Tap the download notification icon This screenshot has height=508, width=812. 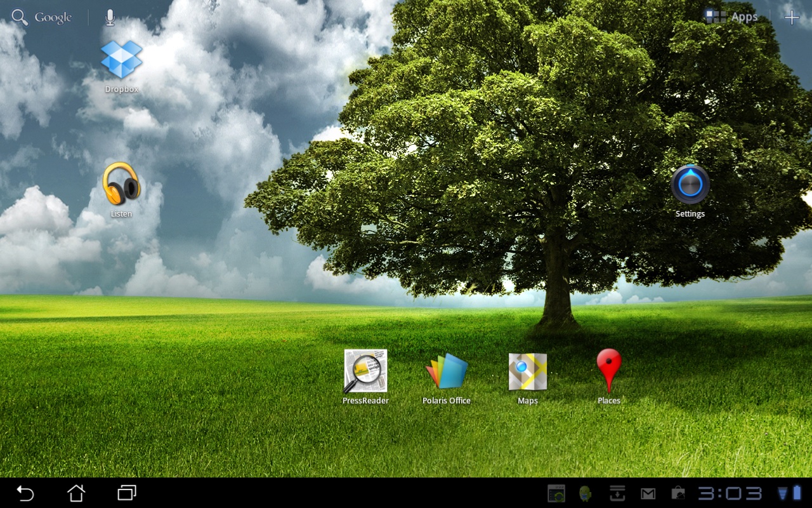(x=617, y=493)
